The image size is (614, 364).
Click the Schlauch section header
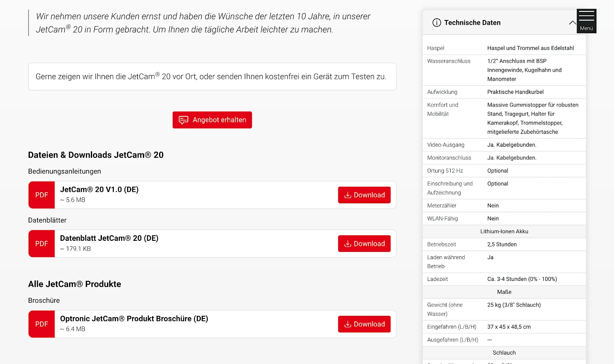504,352
